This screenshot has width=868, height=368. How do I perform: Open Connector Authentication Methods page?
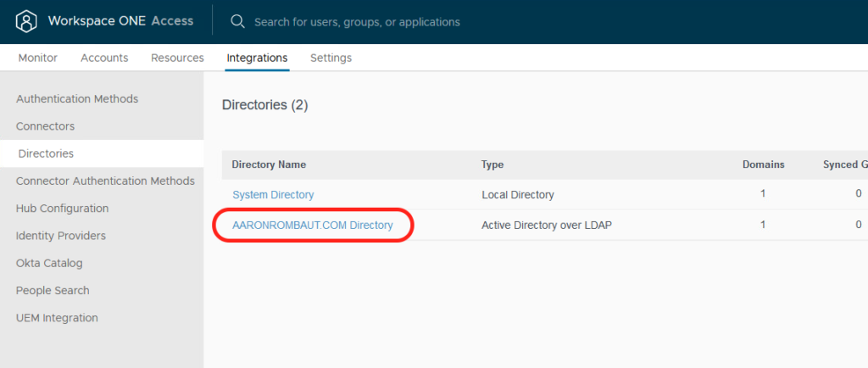click(x=105, y=181)
